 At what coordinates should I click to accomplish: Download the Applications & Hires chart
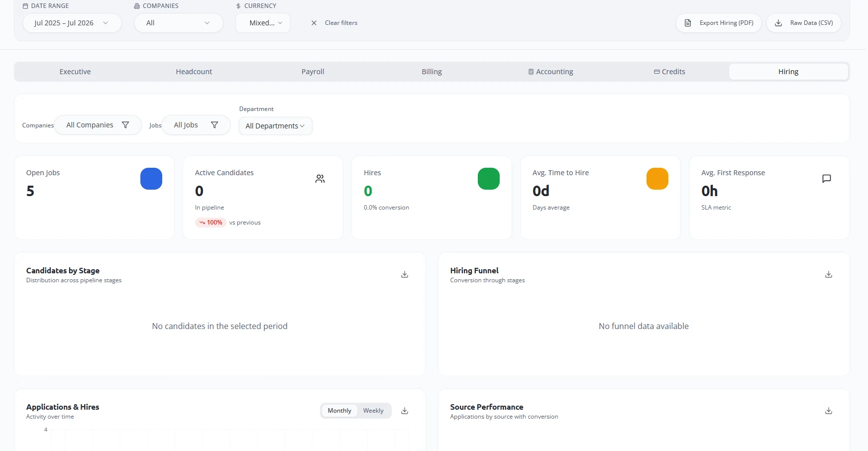(405, 411)
